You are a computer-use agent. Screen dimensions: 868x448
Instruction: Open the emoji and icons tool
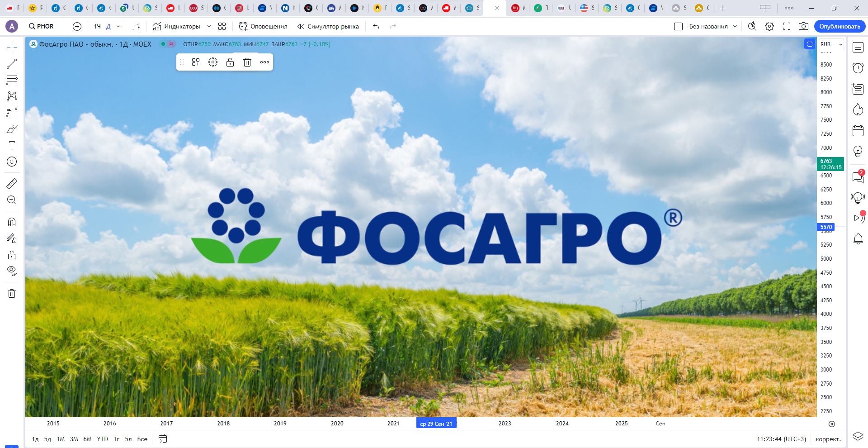point(12,162)
